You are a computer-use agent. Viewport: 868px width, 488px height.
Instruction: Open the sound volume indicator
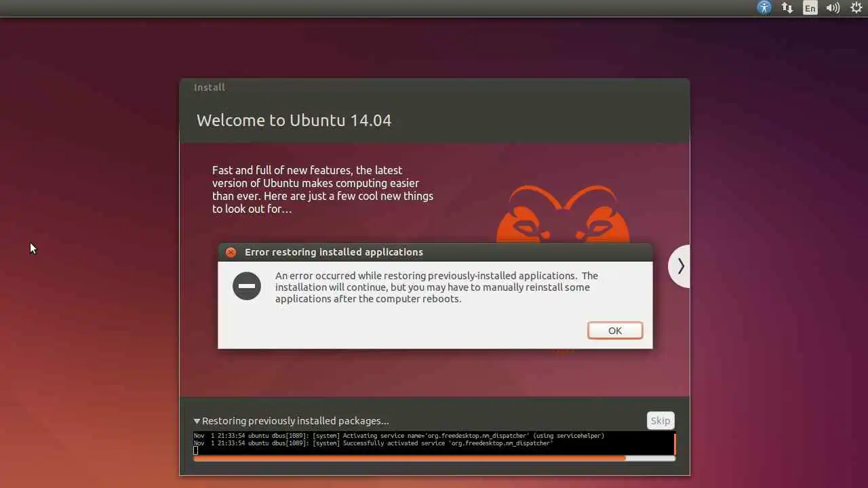[833, 8]
